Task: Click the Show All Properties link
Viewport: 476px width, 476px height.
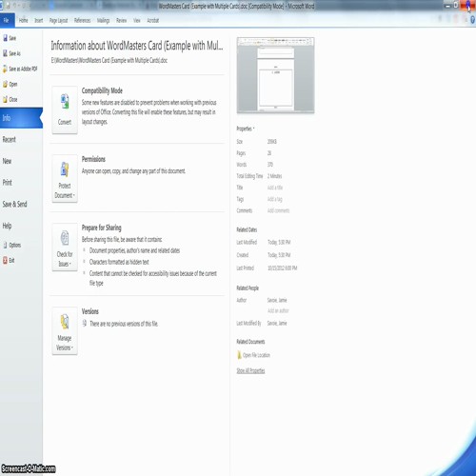Action: (x=250, y=370)
